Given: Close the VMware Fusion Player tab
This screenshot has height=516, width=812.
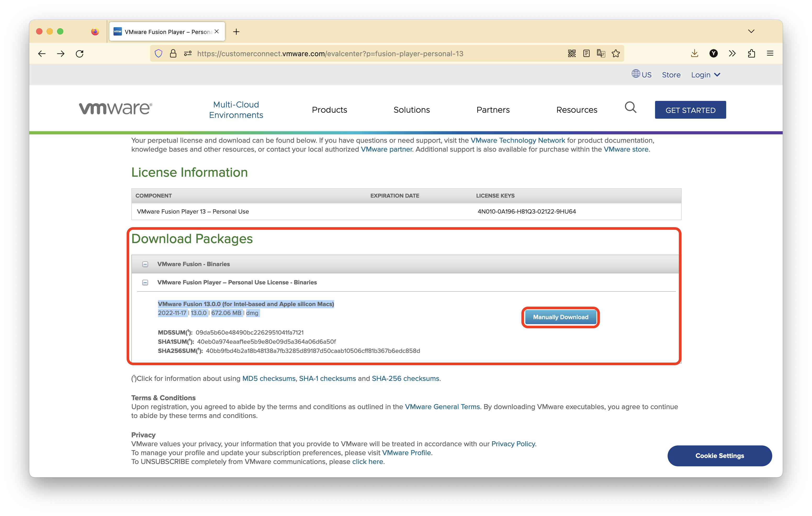Looking at the screenshot, I should (217, 31).
